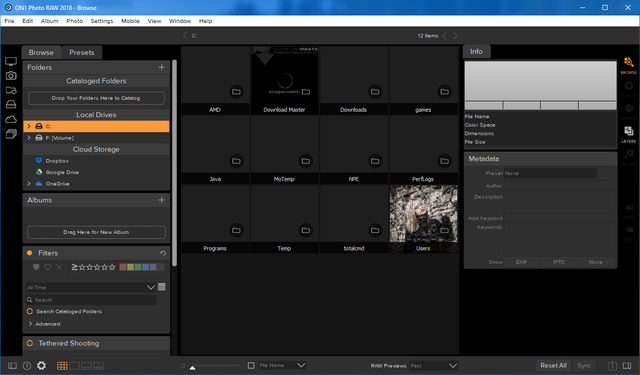640x375 pixels.
Task: Toggle the checkbox beside File Name sort
Action: tap(251, 365)
